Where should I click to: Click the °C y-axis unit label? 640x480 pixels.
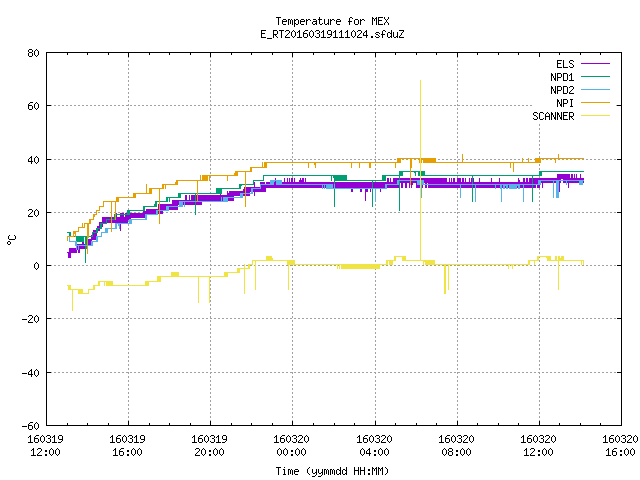pyautogui.click(x=11, y=240)
